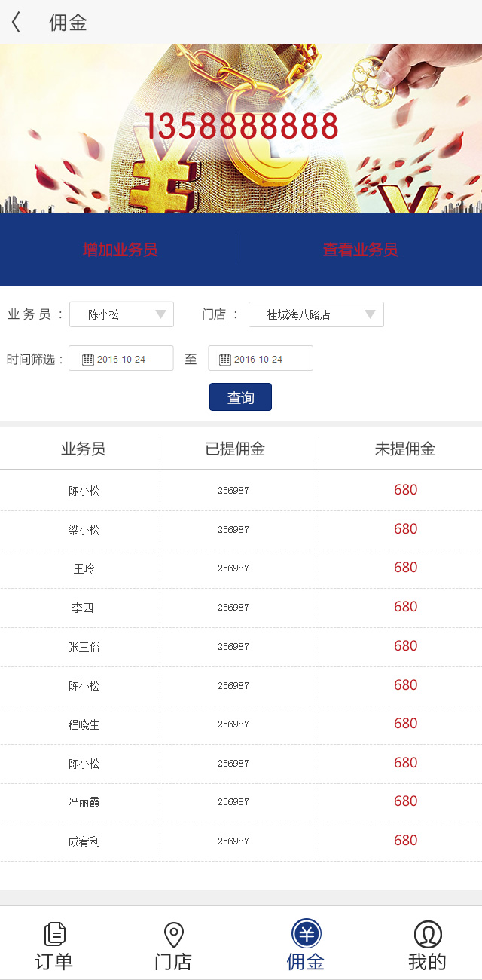Open the 门店 dropdown showing 桂城海八路店
Image resolution: width=482 pixels, height=980 pixels.
(x=316, y=314)
